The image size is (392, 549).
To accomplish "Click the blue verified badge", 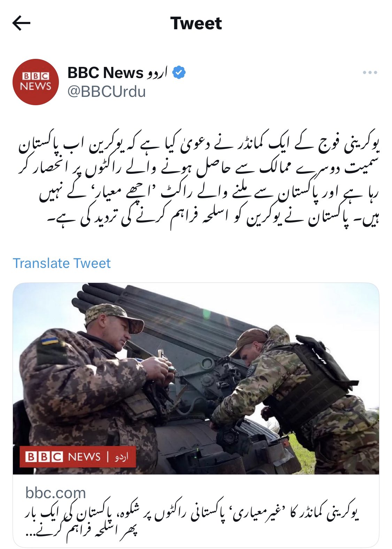I will 179,72.
